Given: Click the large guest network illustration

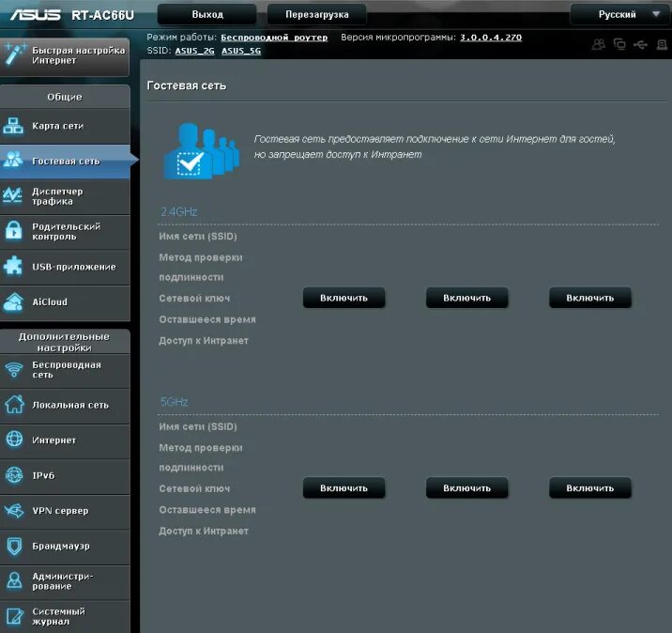Looking at the screenshot, I should tap(201, 151).
